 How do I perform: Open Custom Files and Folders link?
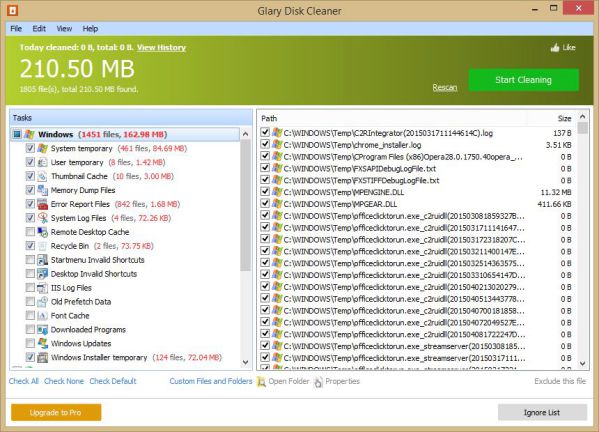click(211, 381)
